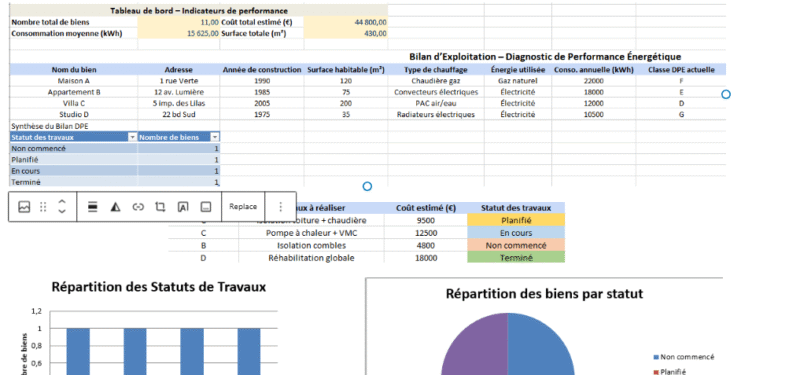This screenshot has height=375, width=800.
Task: Click the '22000' annual consumption value
Action: tap(593, 81)
